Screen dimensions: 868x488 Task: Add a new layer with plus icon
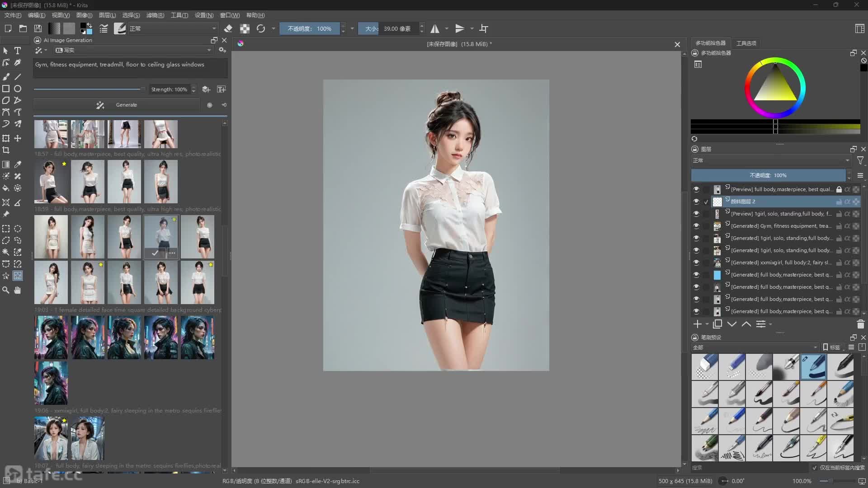click(x=698, y=324)
